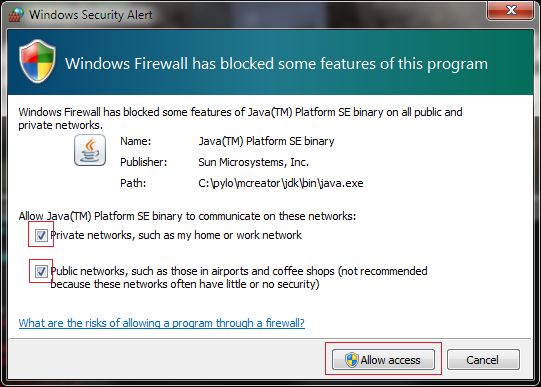Toggle the Private networks checkbox

click(41, 236)
